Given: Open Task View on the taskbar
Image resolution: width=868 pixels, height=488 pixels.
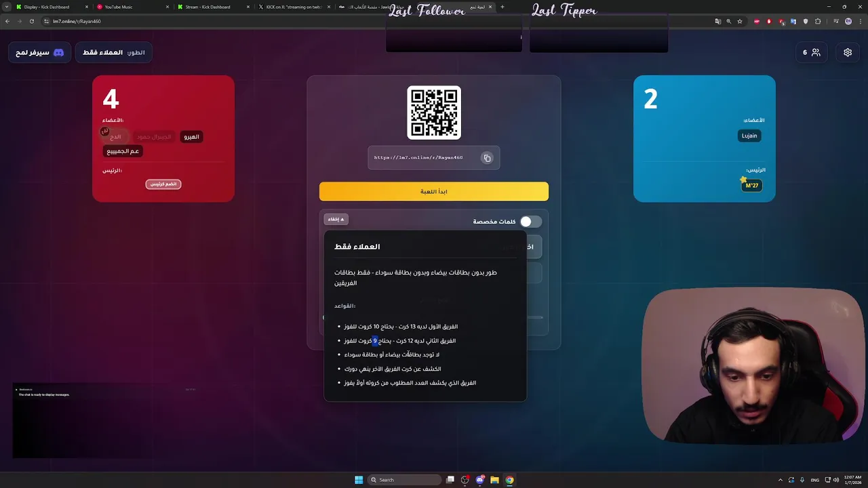Looking at the screenshot, I should pyautogui.click(x=450, y=480).
